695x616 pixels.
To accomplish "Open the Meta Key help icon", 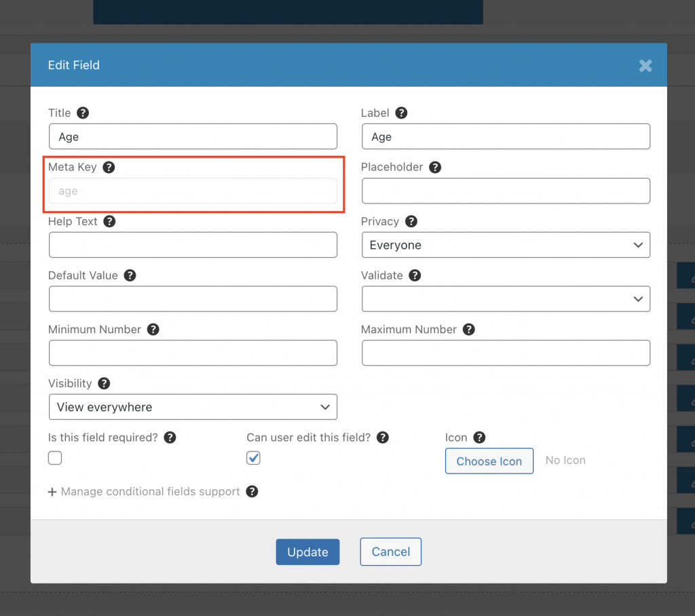I will click(109, 167).
